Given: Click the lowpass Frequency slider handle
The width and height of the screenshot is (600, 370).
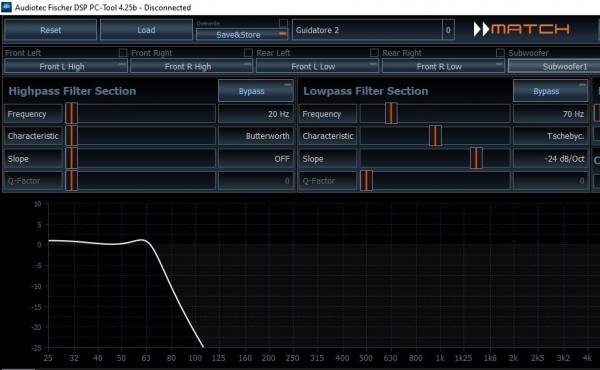Looking at the screenshot, I should click(391, 113).
